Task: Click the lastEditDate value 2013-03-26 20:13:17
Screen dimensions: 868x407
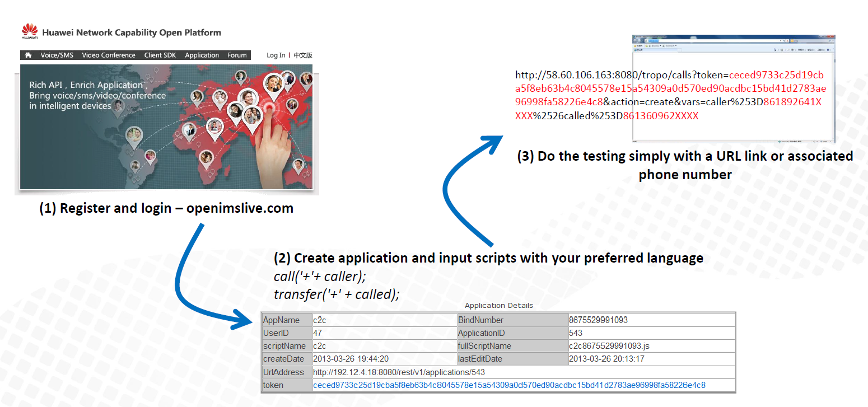Action: tap(606, 359)
